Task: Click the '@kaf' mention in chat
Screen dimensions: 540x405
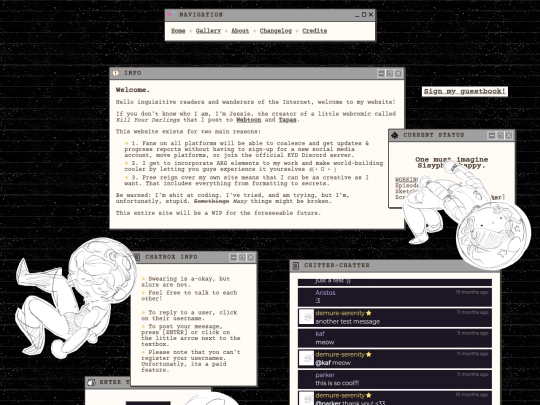Action: tap(323, 363)
